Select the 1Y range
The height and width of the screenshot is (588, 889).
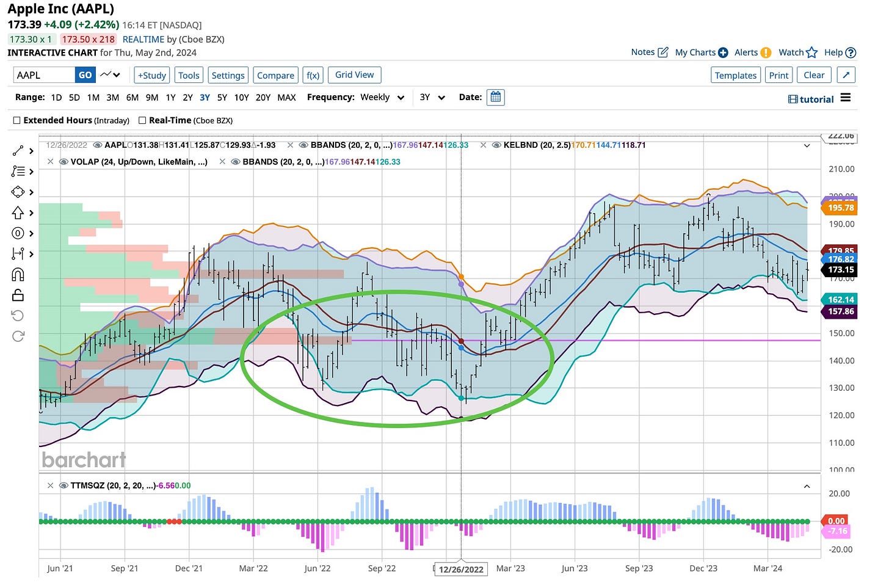170,97
